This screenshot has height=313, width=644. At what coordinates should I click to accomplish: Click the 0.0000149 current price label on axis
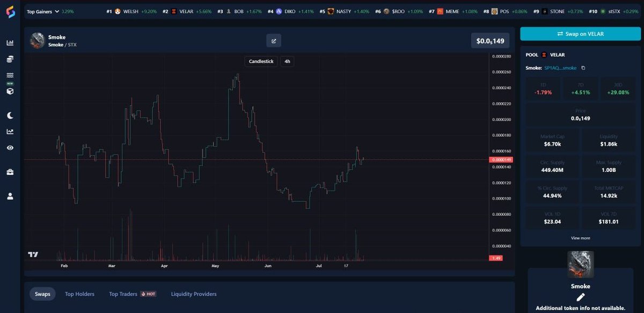[501, 159]
